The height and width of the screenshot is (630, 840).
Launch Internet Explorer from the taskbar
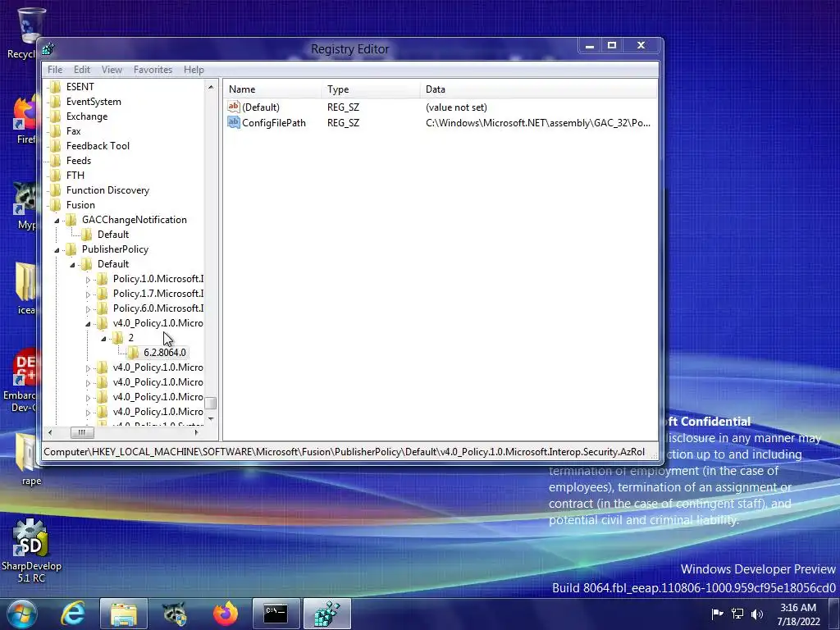(x=73, y=614)
